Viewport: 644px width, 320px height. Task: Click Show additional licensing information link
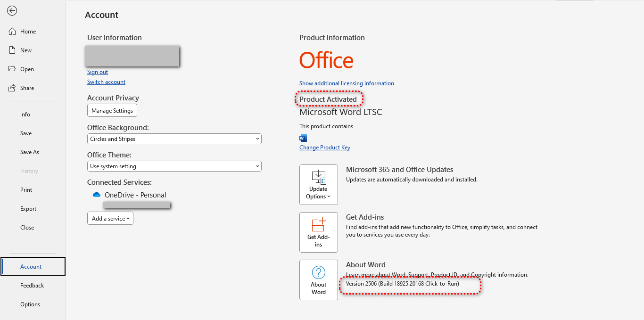[347, 83]
